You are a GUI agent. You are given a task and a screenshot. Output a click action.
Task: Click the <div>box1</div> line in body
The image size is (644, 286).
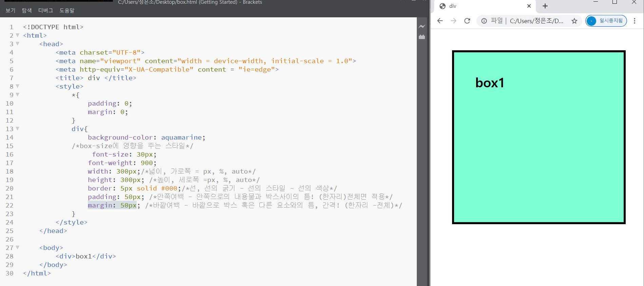pos(86,256)
